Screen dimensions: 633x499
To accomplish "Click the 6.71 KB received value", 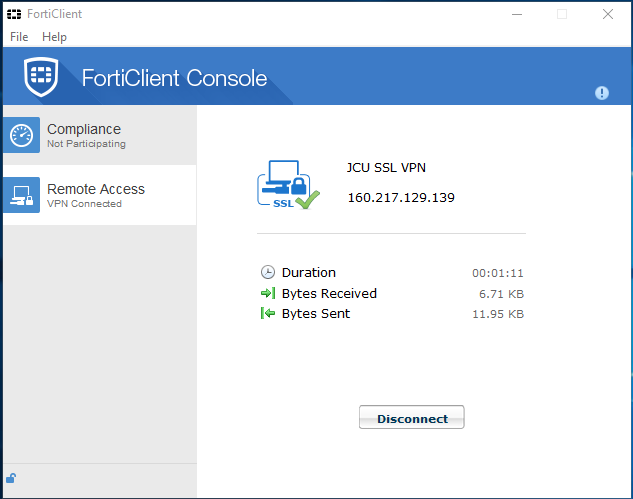I will click(501, 294).
